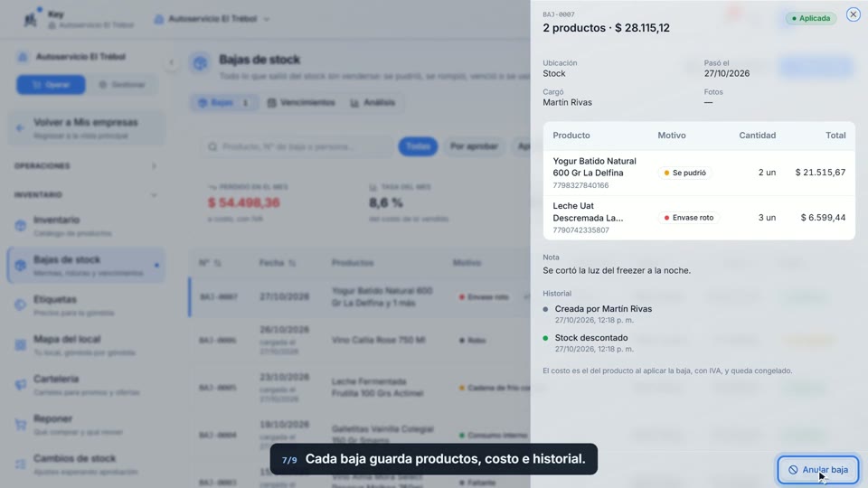
Task: Click the Mapa del local icon
Action: (21, 344)
